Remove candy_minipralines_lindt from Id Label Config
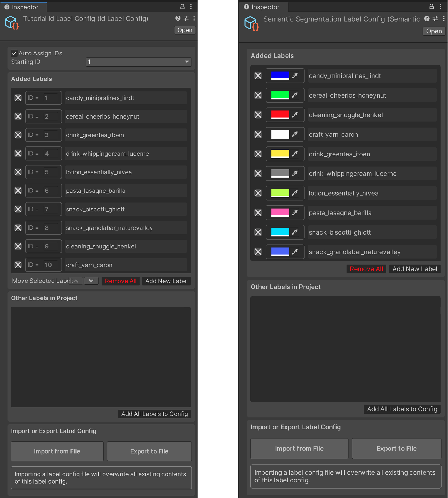Image resolution: width=448 pixels, height=498 pixels. click(x=18, y=98)
